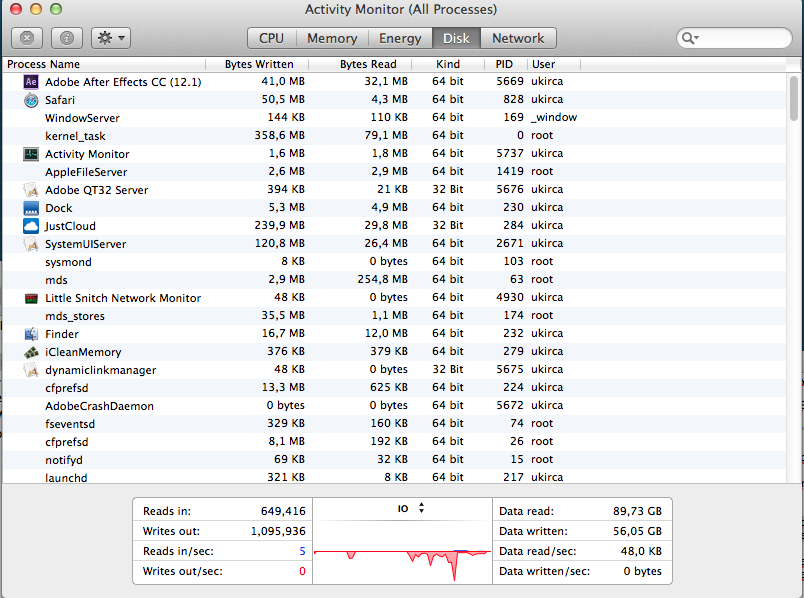
Task: Click the Dock process icon
Action: pyautogui.click(x=31, y=208)
